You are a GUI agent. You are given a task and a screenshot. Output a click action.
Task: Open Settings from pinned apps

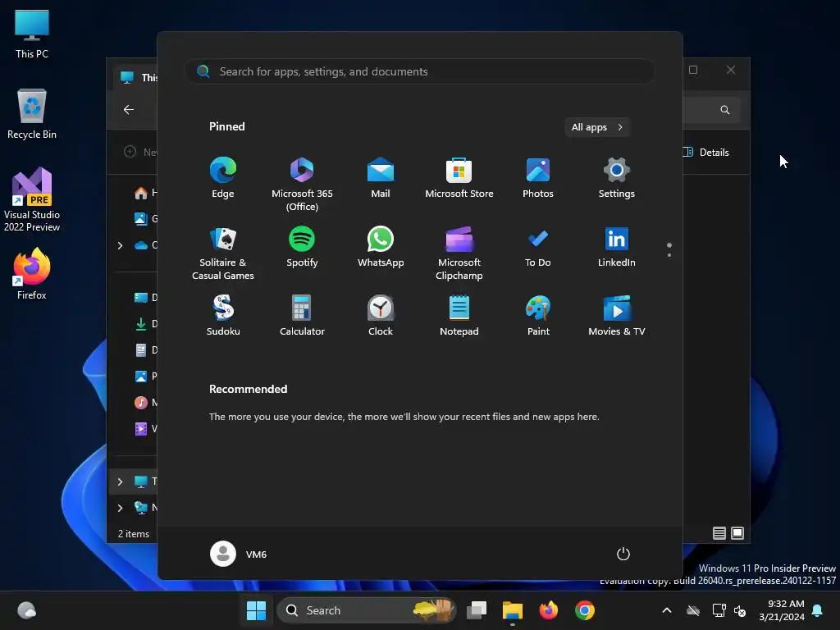[617, 178]
